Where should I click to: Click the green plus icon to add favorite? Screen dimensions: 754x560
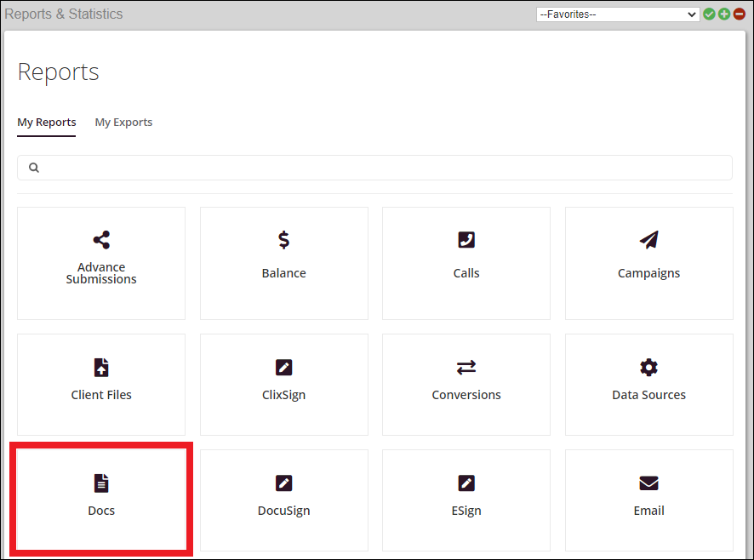pos(724,14)
